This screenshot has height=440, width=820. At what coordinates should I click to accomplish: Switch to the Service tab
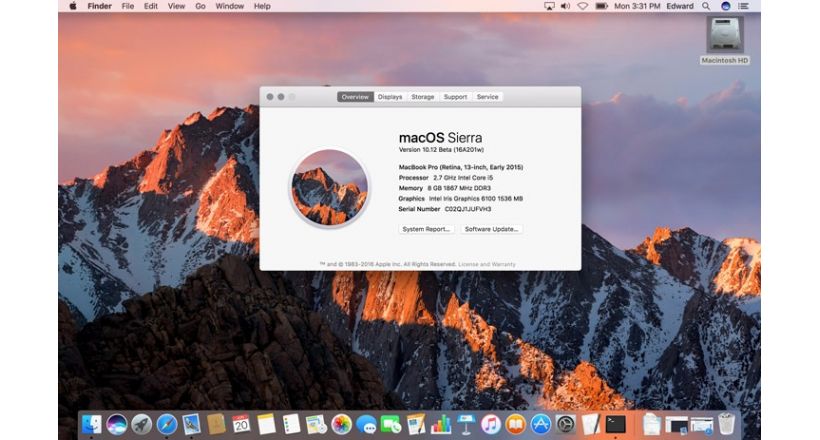pyautogui.click(x=487, y=97)
